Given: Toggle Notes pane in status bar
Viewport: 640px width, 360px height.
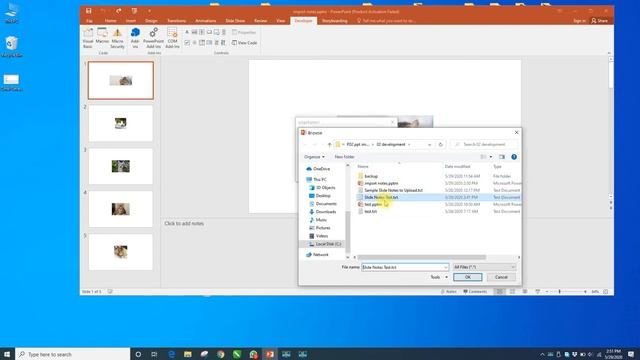Looking at the screenshot, I should (449, 291).
